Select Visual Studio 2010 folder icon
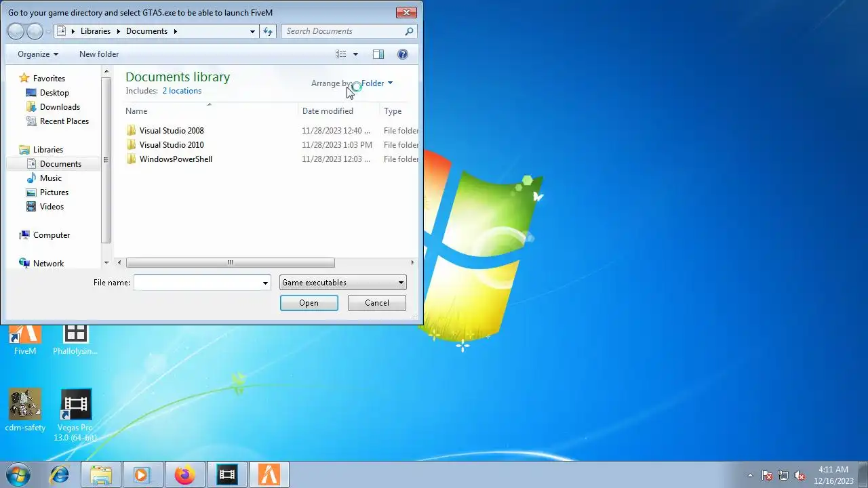Image resolution: width=868 pixels, height=488 pixels. (132, 144)
